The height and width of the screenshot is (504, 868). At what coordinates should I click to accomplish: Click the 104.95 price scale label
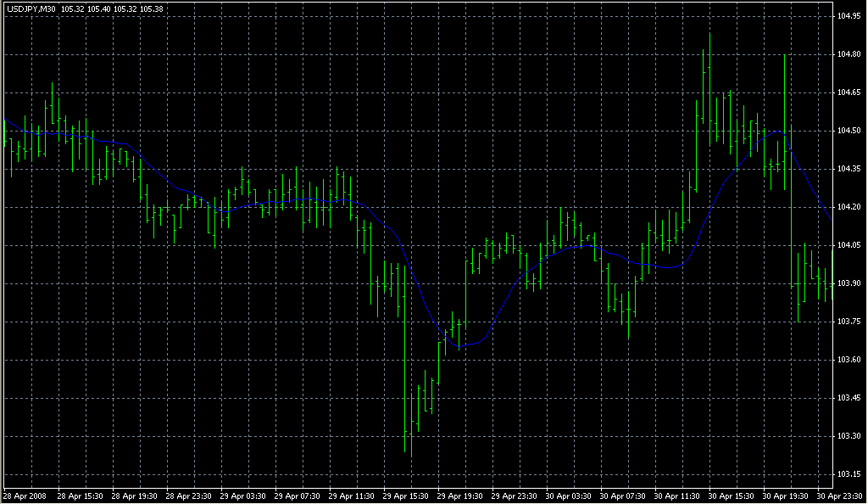849,16
